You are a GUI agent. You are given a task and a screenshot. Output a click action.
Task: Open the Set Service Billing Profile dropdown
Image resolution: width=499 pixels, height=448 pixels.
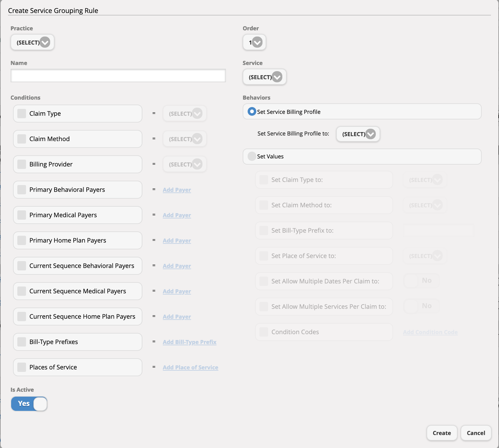(x=358, y=134)
